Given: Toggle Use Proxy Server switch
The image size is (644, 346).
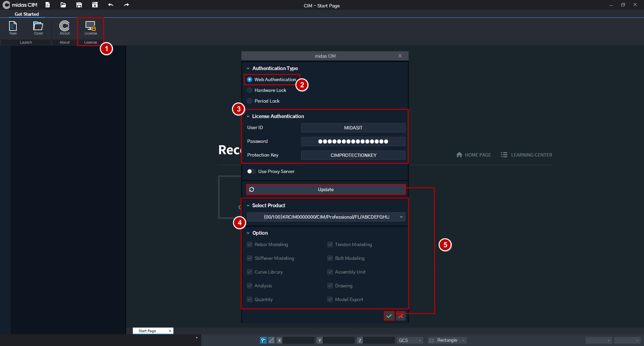Looking at the screenshot, I should pos(251,171).
